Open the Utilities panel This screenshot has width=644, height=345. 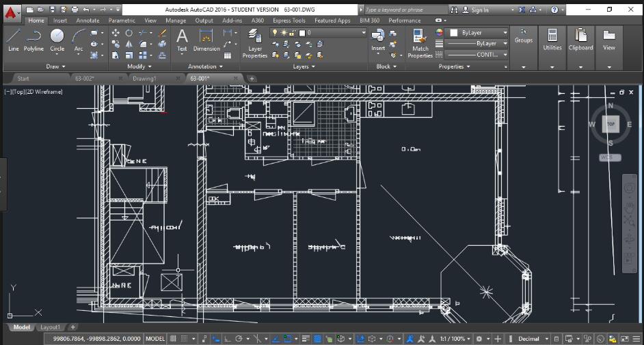(552, 40)
